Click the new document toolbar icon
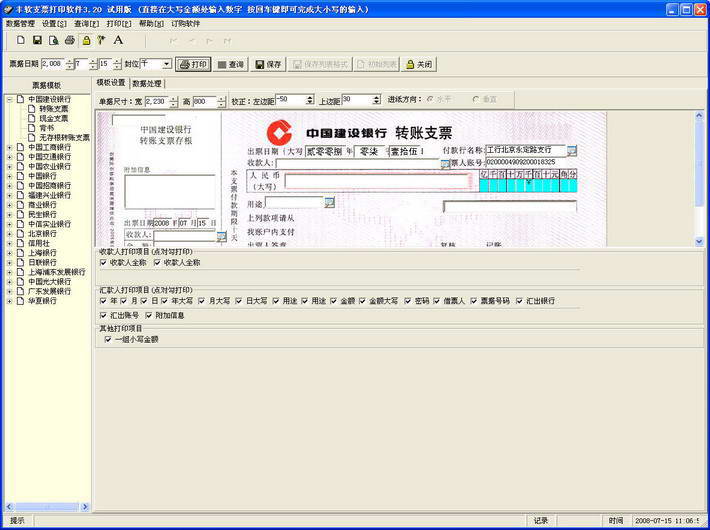The height and width of the screenshot is (530, 710). [21, 40]
